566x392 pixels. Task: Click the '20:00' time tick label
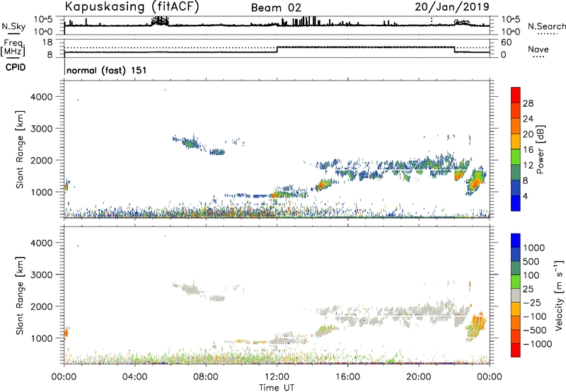(x=418, y=377)
